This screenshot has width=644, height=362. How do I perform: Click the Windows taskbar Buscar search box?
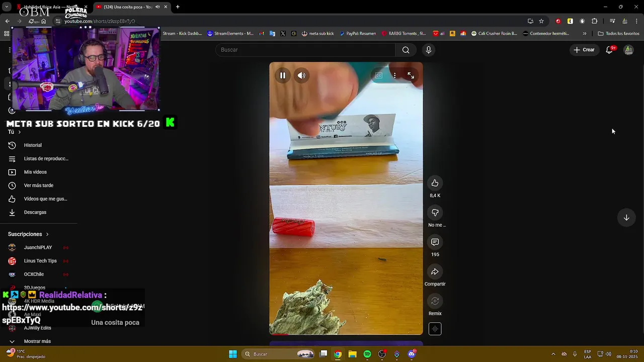point(279,354)
